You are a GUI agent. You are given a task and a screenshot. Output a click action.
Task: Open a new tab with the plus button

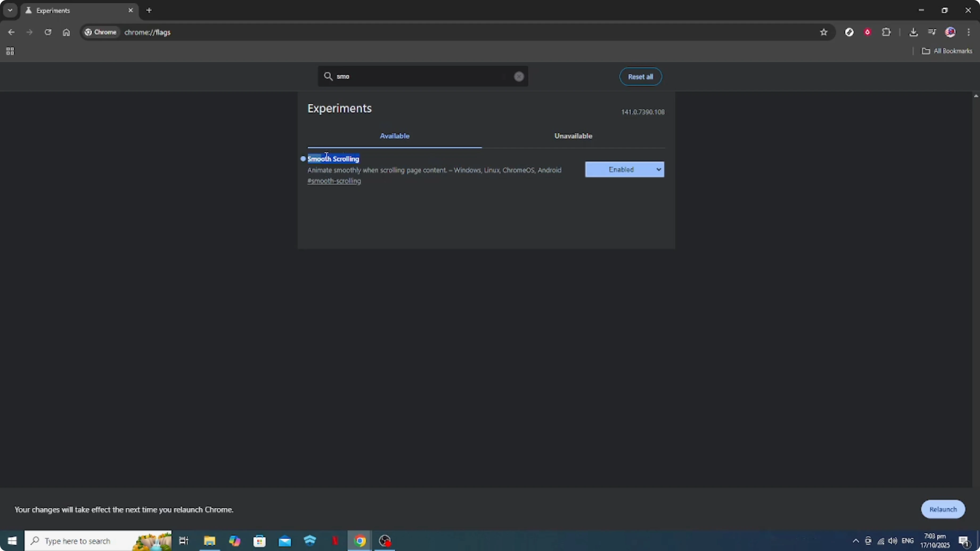149,10
